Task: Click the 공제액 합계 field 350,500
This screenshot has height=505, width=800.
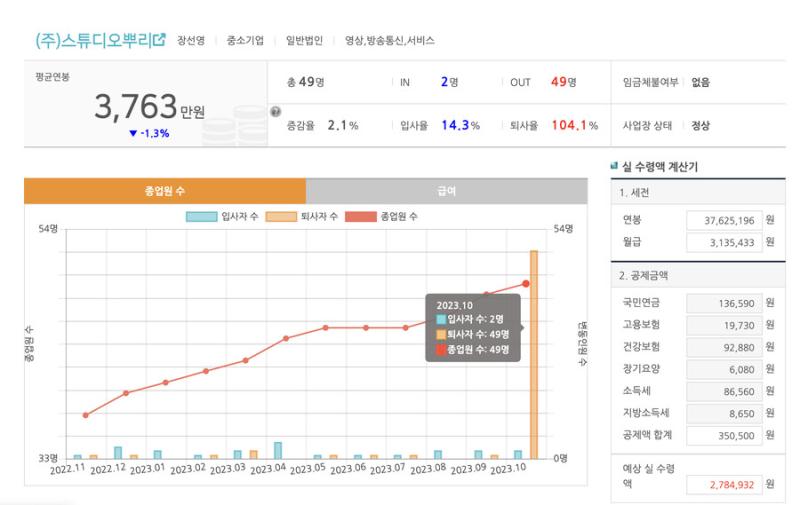Action: click(x=724, y=436)
